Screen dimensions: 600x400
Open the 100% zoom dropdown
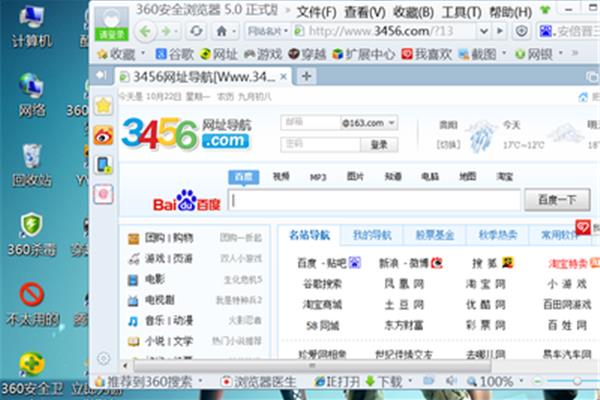click(x=521, y=381)
